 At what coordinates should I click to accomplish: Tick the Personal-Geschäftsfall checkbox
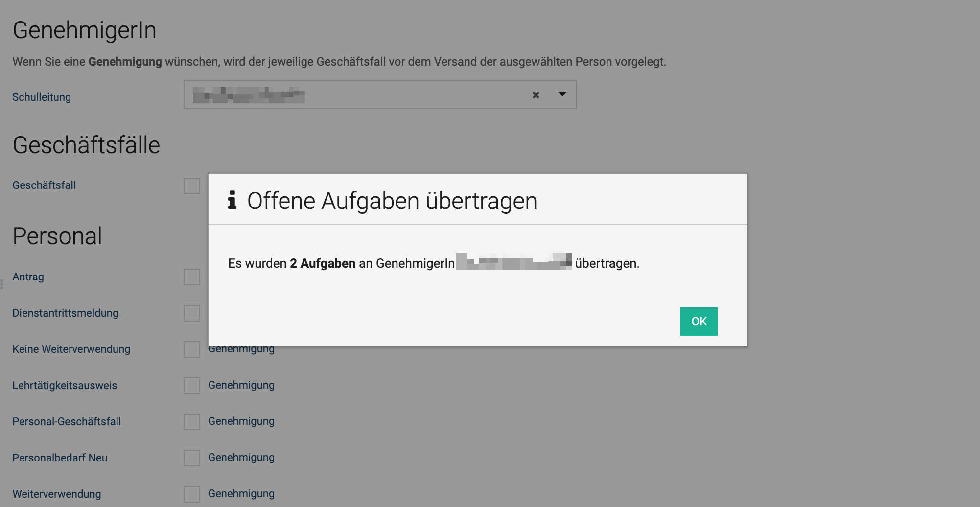tap(192, 422)
